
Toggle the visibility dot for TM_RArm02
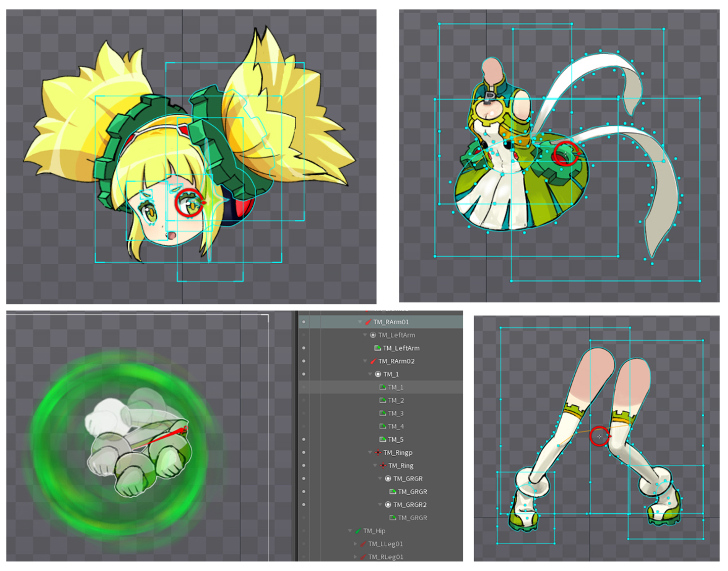304,361
